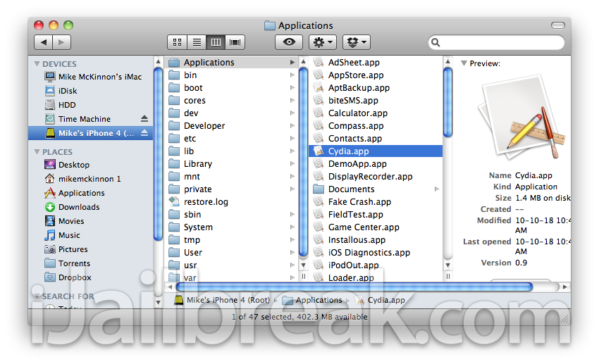Viewport: 599px width, 364px height.
Task: Click the folder list column resize handle
Action: pyautogui.click(x=303, y=276)
